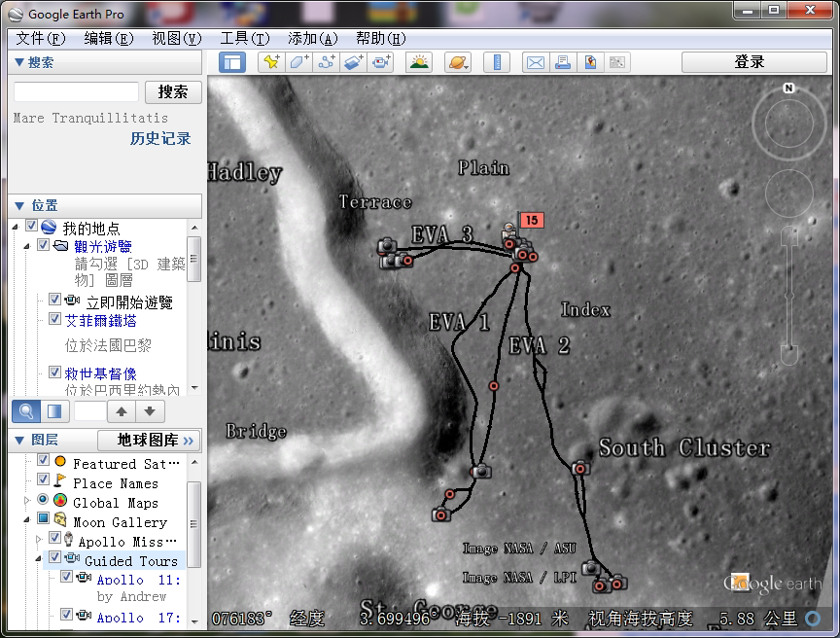Image resolution: width=840 pixels, height=638 pixels.
Task: Uncheck 立即開始遊覽 checkbox
Action: click(54, 299)
